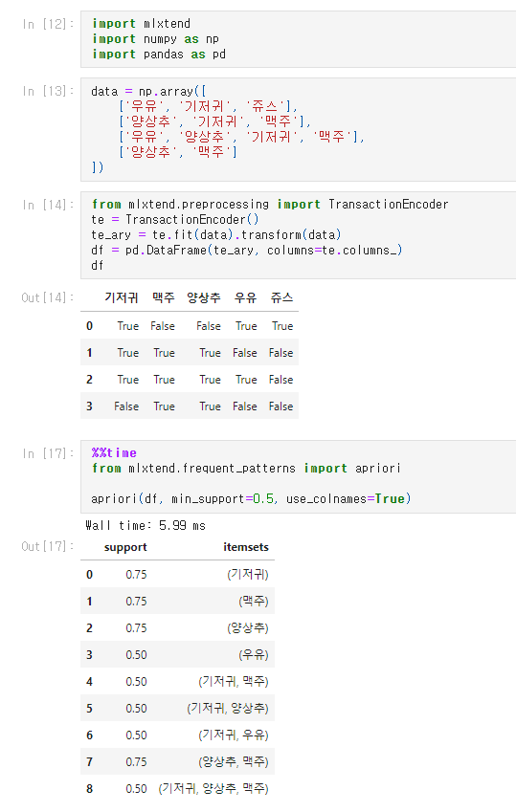Screen dimensions: 516x812
Task: Click the 'import pandas as pd' line
Action: [x=159, y=55]
